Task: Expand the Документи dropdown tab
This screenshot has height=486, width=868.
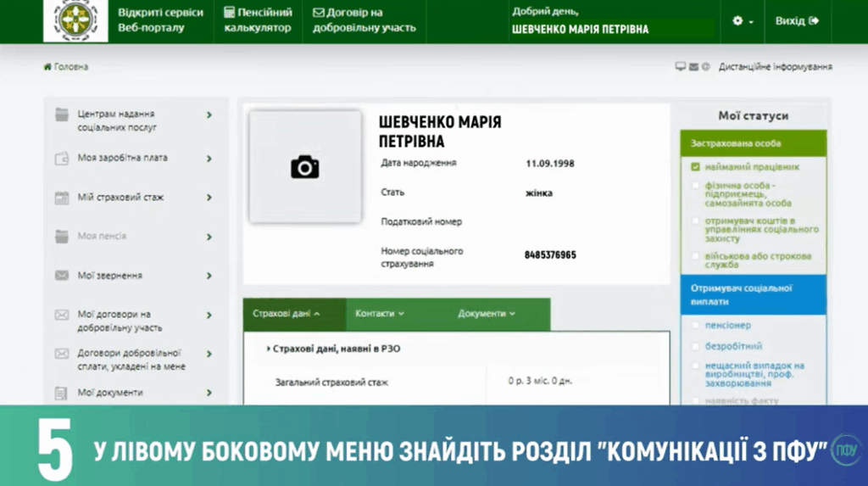Action: (487, 314)
